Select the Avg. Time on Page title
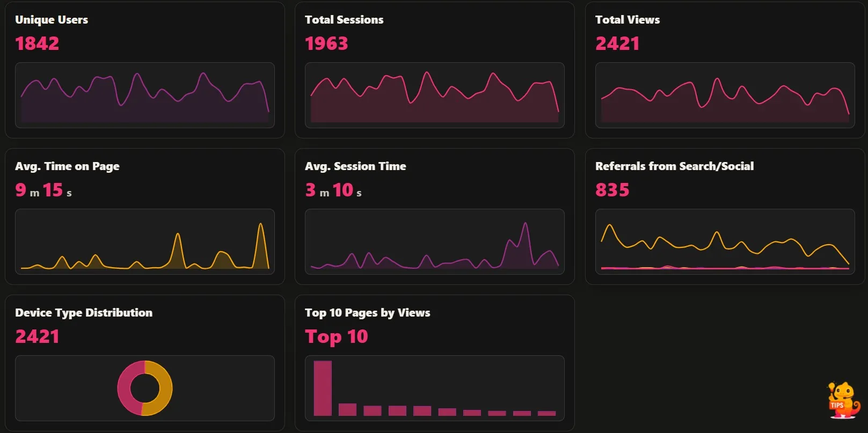Screen dimensions: 868x433 (x=67, y=166)
